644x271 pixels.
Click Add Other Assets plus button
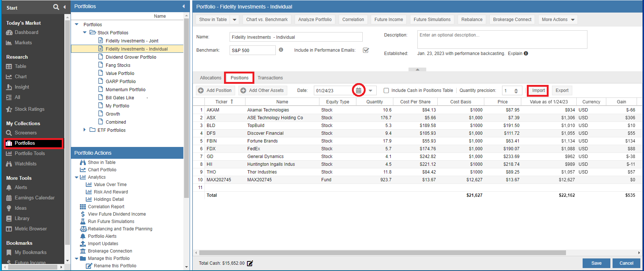pos(262,90)
